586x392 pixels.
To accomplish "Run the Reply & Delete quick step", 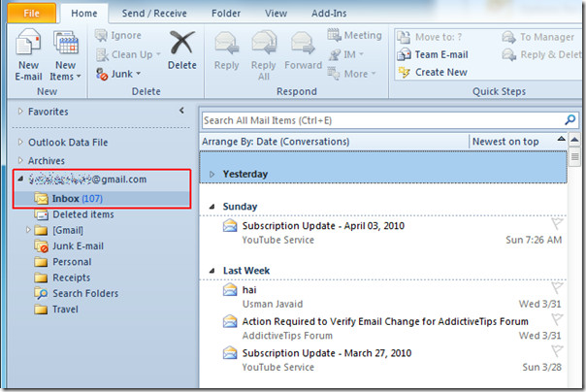I will pos(541,54).
